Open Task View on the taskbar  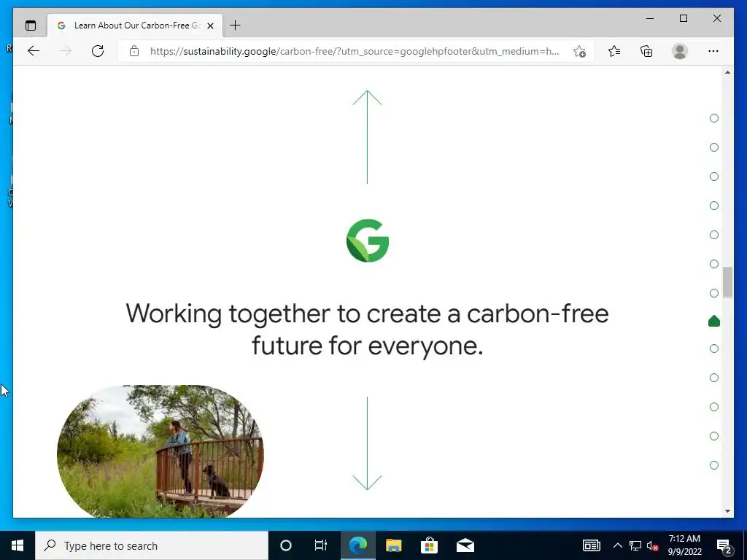pos(321,545)
